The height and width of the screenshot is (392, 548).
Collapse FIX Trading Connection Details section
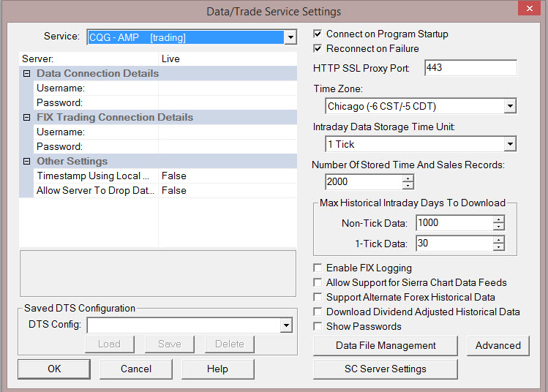pyautogui.click(x=27, y=118)
